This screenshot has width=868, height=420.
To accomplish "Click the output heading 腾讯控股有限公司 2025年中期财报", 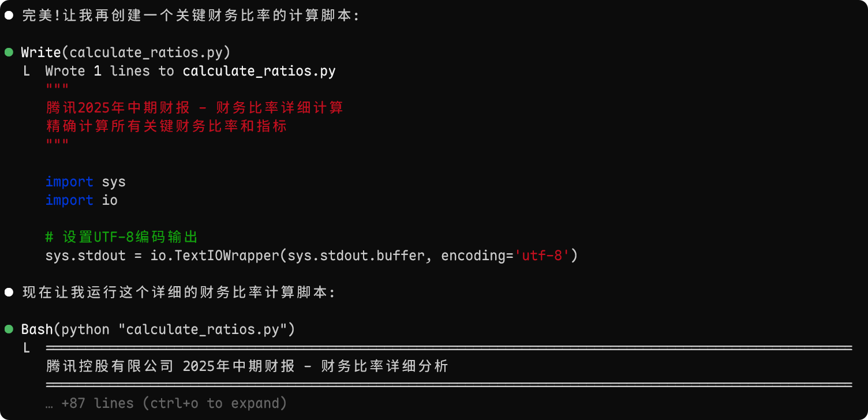I will tap(247, 366).
